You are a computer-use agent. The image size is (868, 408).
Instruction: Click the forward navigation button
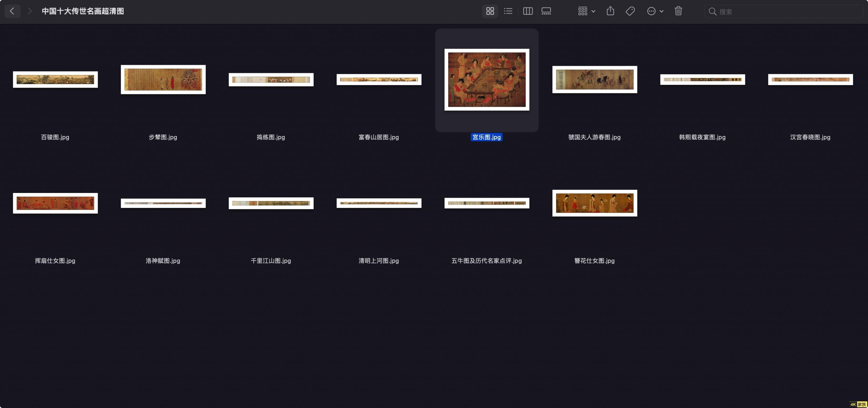30,11
